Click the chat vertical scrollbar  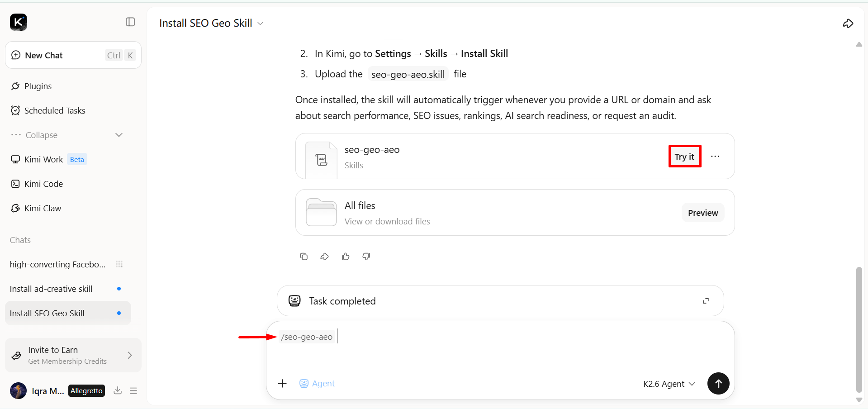[x=859, y=330]
